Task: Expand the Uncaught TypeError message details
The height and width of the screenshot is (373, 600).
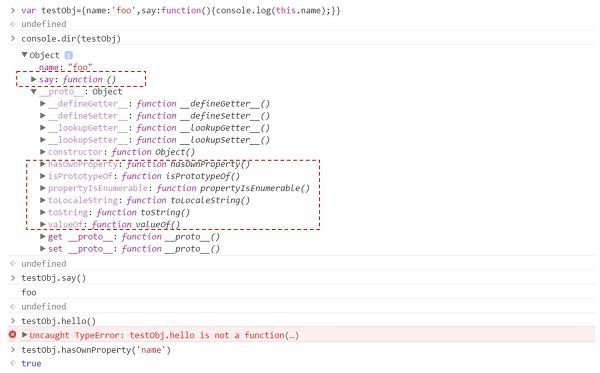Action: 24,335
